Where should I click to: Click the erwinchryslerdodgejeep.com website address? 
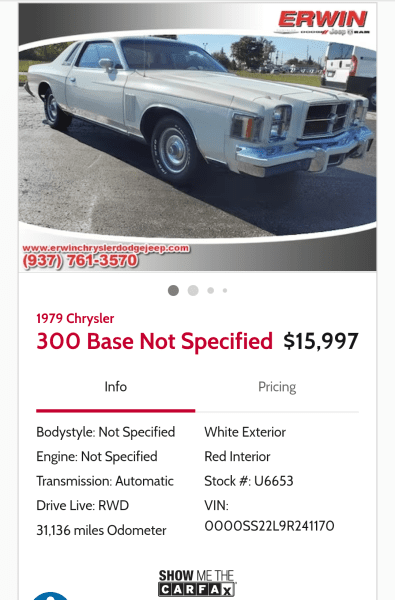click(x=106, y=248)
